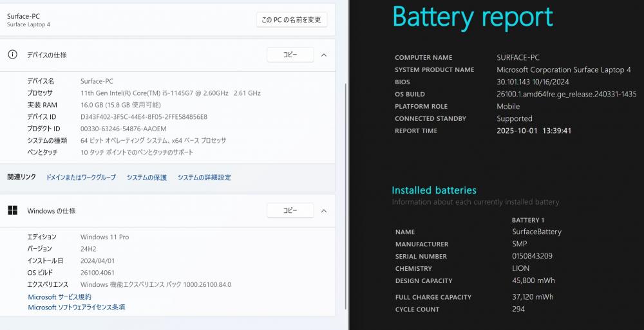Select the experience pack 1000.26100.84.0 value
Image resolution: width=644 pixels, height=330 pixels.
(156, 284)
